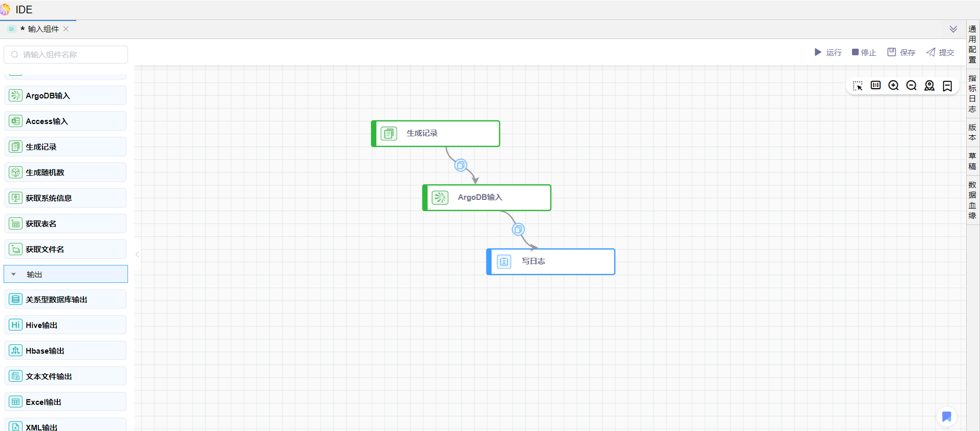Click the zoom in canvas icon
Viewport: 980px width, 431px height.
893,86
